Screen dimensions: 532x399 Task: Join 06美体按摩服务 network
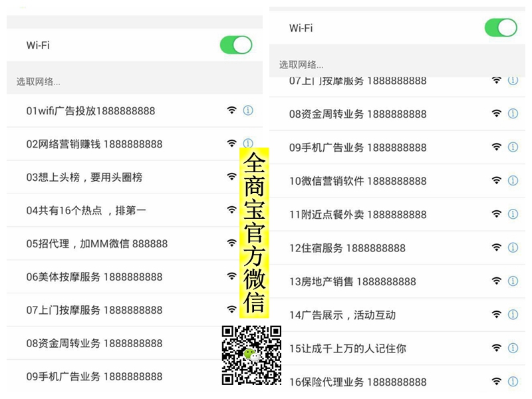pyautogui.click(x=94, y=277)
